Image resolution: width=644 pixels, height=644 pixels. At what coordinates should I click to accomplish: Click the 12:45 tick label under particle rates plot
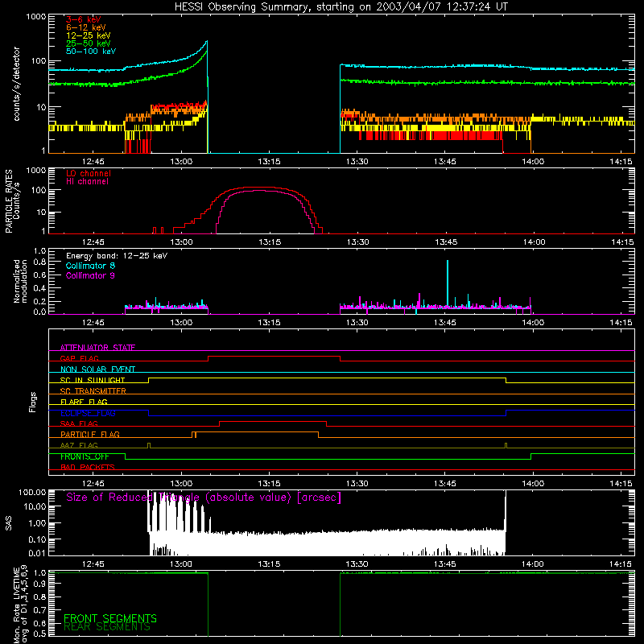tap(93, 242)
